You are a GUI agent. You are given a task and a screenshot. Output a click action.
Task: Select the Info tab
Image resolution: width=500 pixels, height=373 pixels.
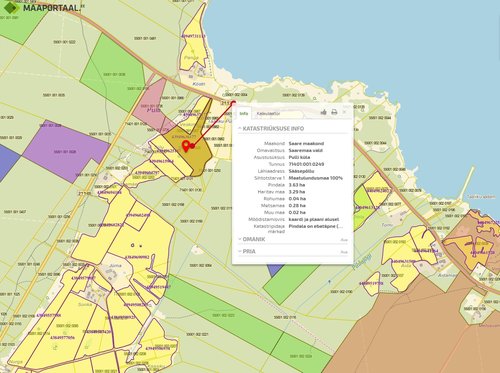click(x=244, y=113)
